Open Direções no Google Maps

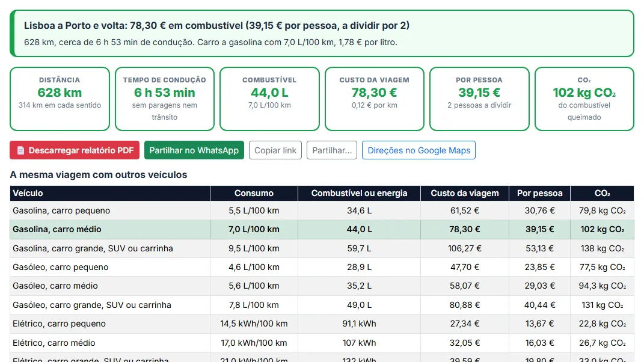[x=419, y=150]
